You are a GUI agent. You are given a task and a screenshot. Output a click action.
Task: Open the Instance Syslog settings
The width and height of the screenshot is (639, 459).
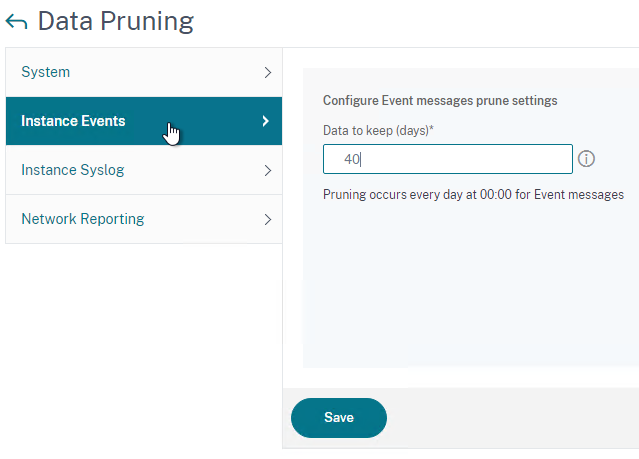[144, 170]
